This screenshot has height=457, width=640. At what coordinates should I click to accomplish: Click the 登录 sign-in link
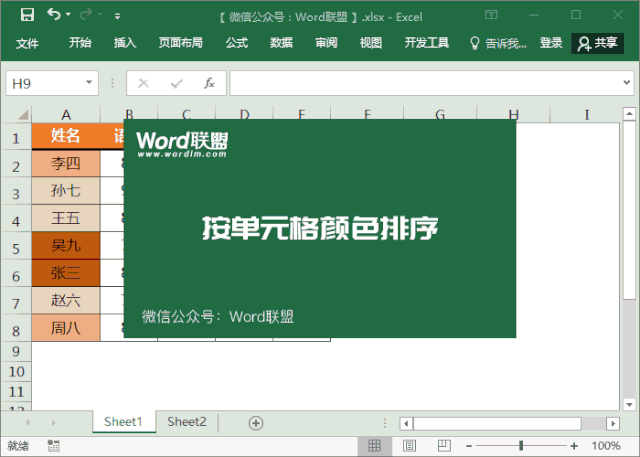(551, 42)
